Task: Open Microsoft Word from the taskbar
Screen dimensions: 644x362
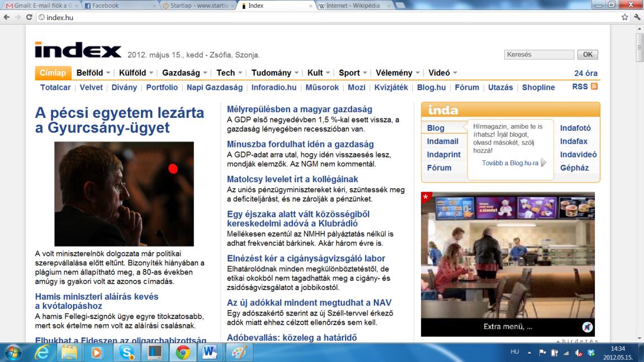Action: pos(210,353)
